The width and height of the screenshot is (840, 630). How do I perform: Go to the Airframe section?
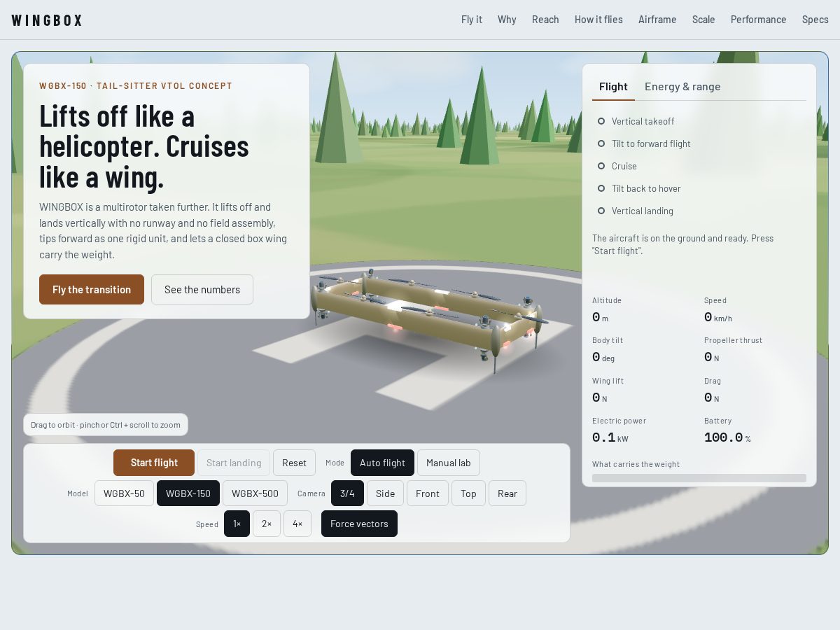(x=657, y=20)
